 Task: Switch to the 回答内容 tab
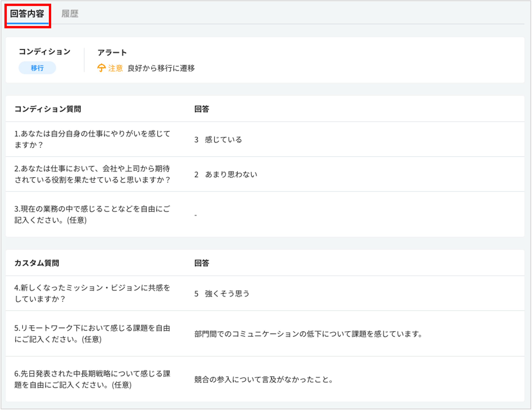[x=27, y=14]
